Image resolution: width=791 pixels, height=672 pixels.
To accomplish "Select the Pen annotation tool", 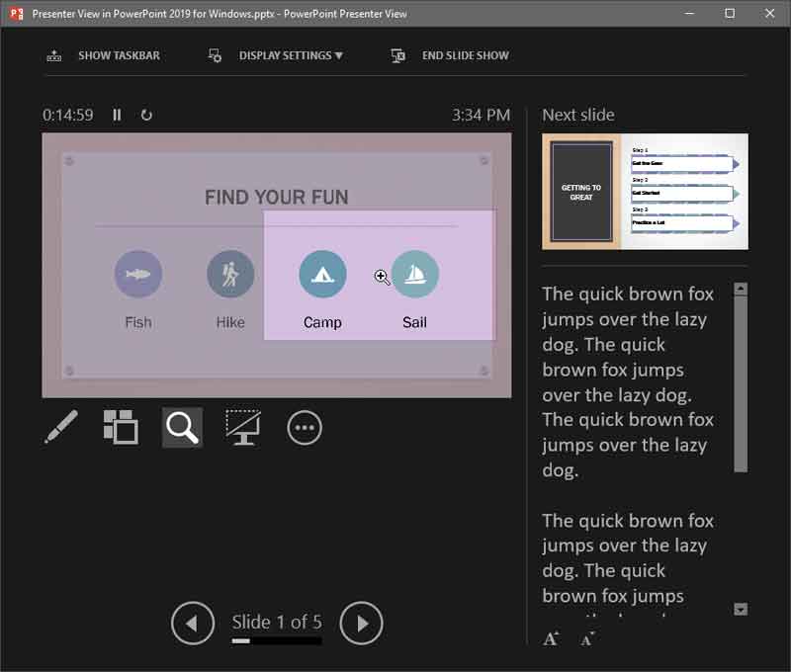I will 60,427.
